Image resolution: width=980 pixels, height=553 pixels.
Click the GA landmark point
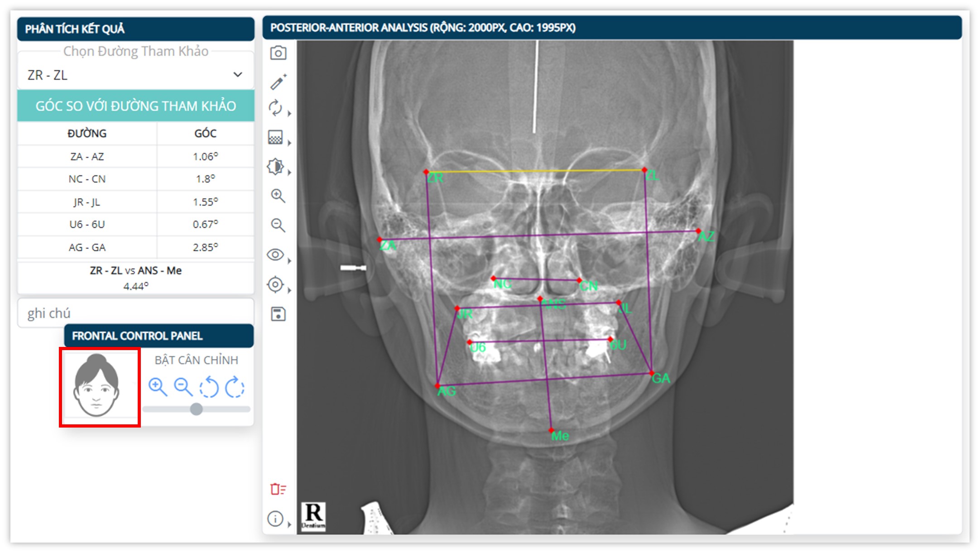click(651, 373)
